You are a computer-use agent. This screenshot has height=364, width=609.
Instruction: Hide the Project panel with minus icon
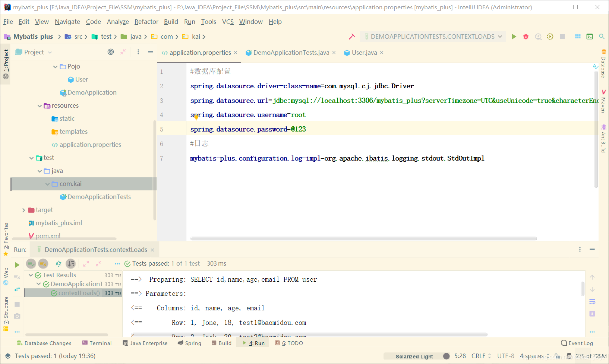click(x=151, y=52)
